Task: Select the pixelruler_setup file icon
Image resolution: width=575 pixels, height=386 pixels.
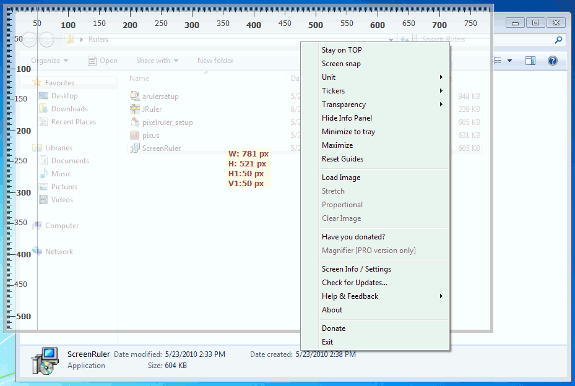Action: tap(135, 122)
